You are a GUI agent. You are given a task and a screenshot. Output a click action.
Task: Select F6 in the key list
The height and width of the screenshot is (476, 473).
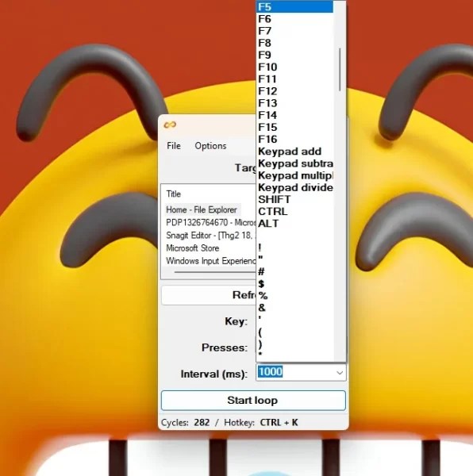click(x=294, y=19)
